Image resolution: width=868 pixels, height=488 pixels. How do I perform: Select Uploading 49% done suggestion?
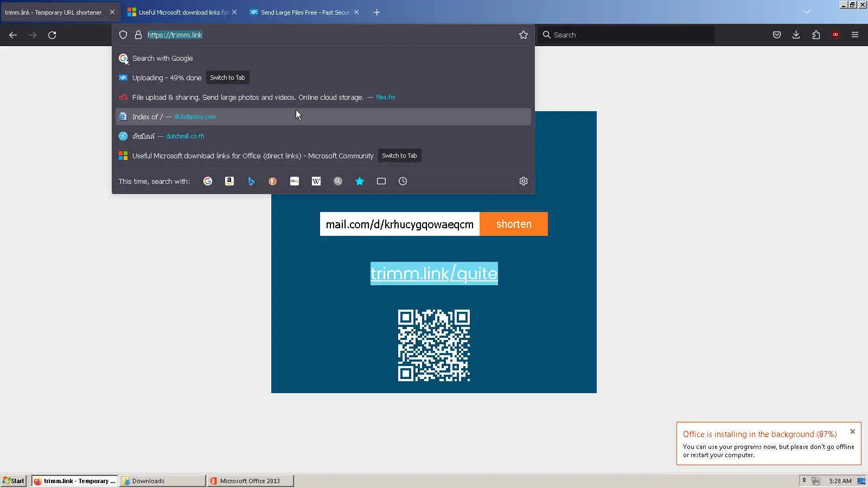(323, 78)
